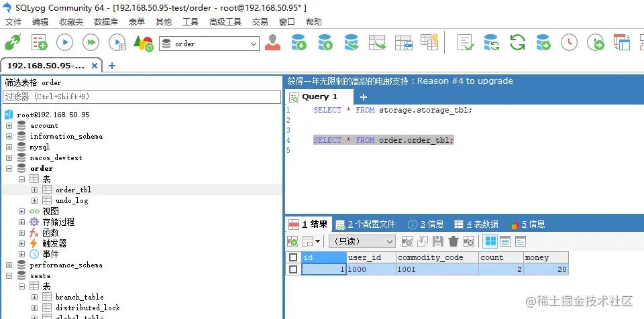
Task: Switch to form view in results toolbar
Action: pyautogui.click(x=505, y=241)
